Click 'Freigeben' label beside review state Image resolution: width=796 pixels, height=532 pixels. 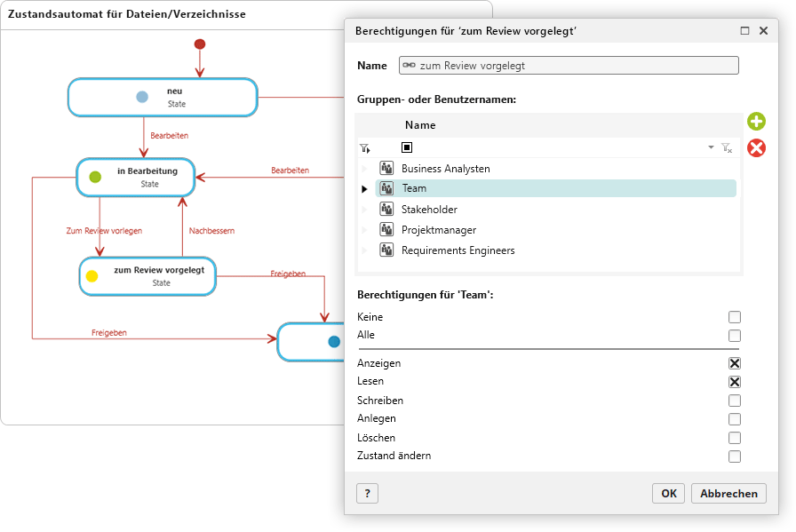pos(288,274)
